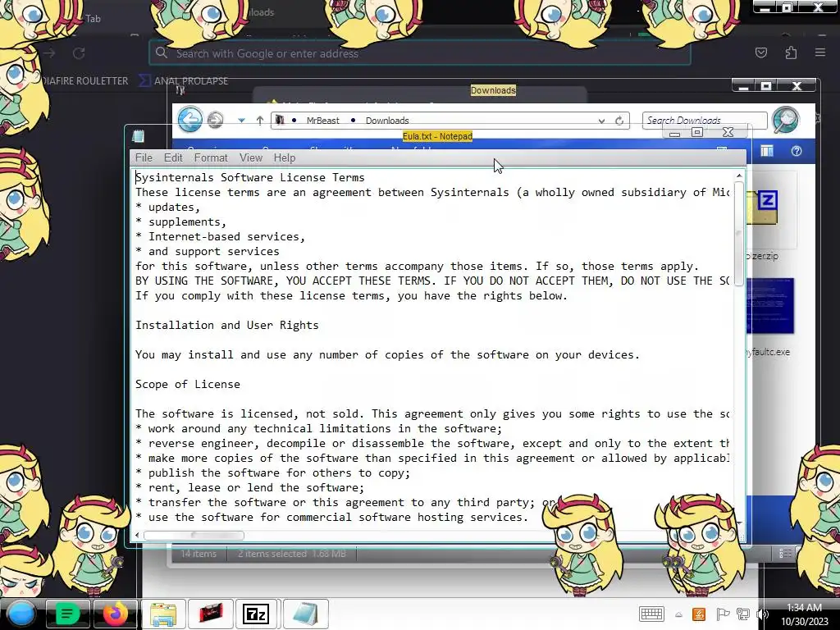Click the Sysinternals Software License Terms heading

pos(249,177)
